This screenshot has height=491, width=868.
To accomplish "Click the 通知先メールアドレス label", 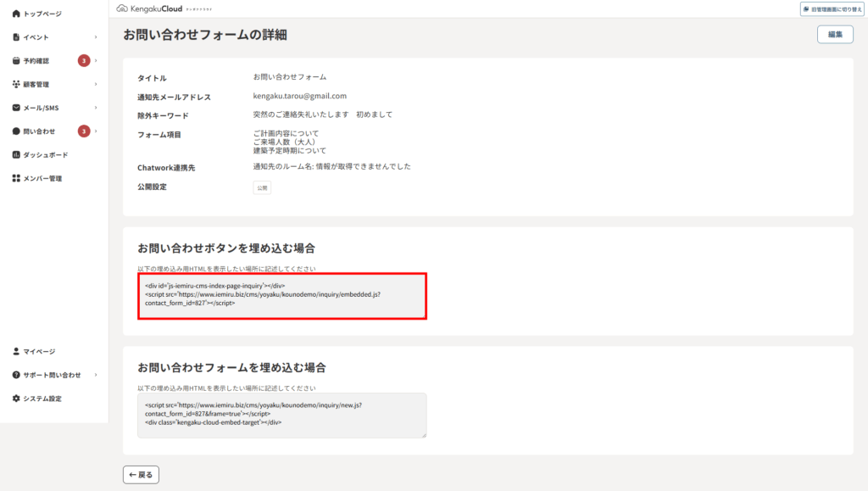I will (175, 97).
